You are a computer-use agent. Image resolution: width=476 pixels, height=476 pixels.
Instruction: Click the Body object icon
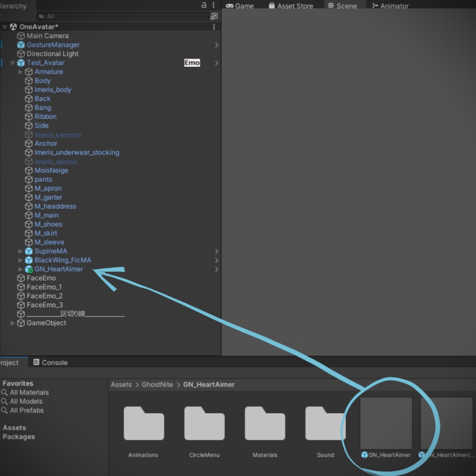pos(29,81)
